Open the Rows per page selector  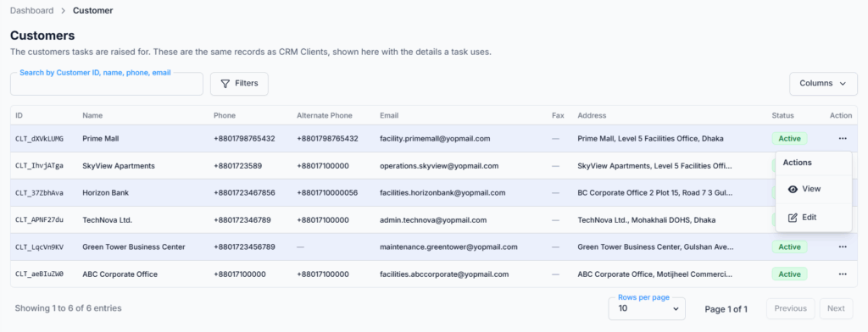click(647, 309)
